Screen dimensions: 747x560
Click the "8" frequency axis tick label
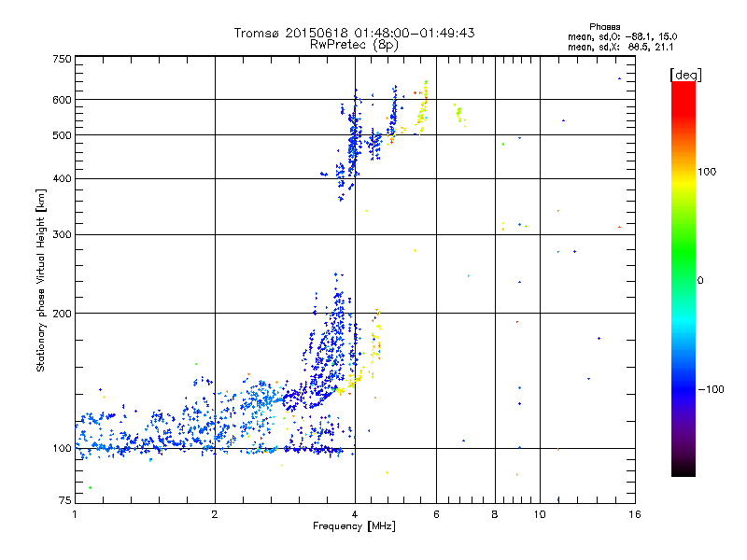495,514
